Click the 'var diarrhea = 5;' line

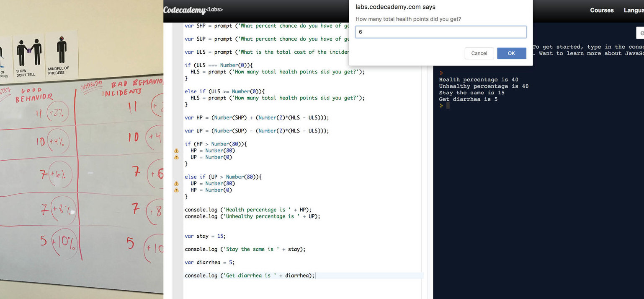pos(210,263)
